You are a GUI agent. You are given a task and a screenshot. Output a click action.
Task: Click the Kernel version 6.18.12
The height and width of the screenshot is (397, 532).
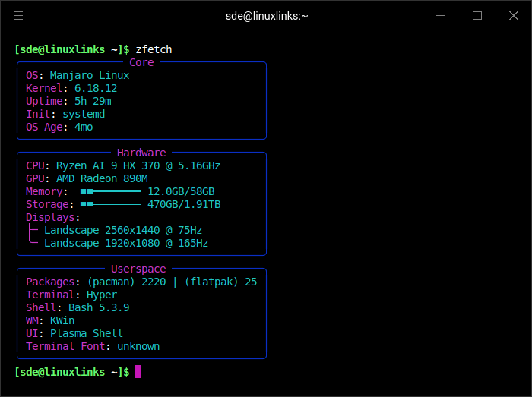96,89
